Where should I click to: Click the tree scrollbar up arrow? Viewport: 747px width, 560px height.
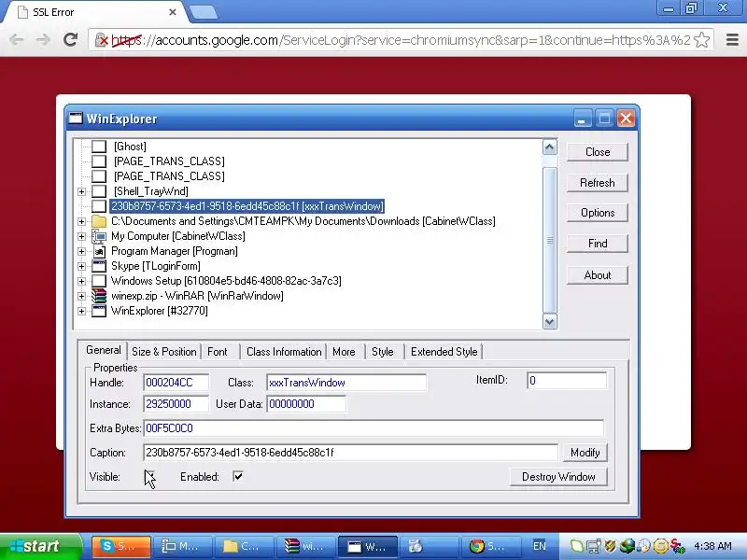tap(550, 147)
